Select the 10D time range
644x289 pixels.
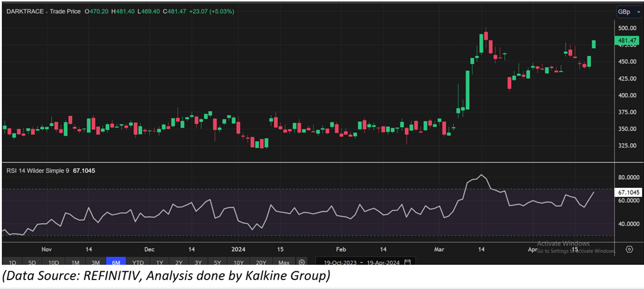pos(53,262)
